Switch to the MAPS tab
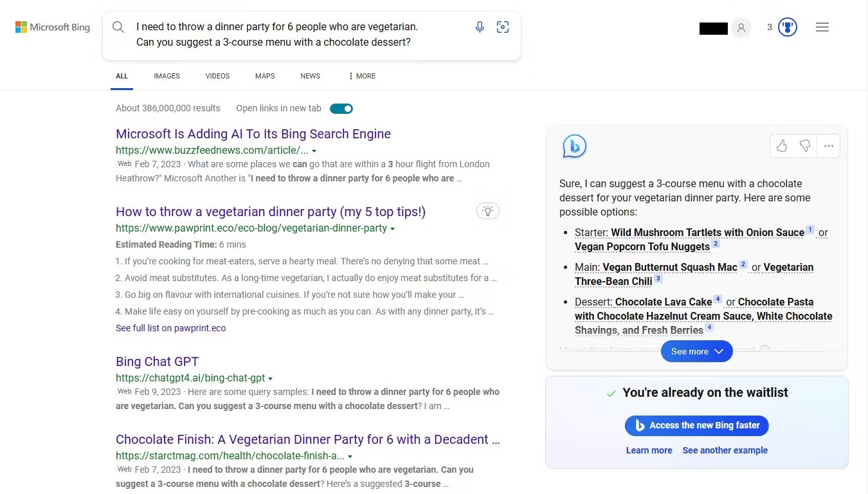This screenshot has height=494, width=868. (265, 76)
